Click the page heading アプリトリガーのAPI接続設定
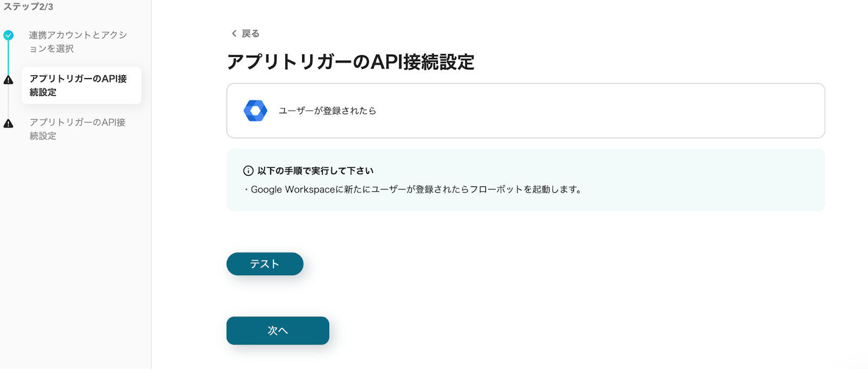Screen dimensions: 868x369 (x=350, y=62)
